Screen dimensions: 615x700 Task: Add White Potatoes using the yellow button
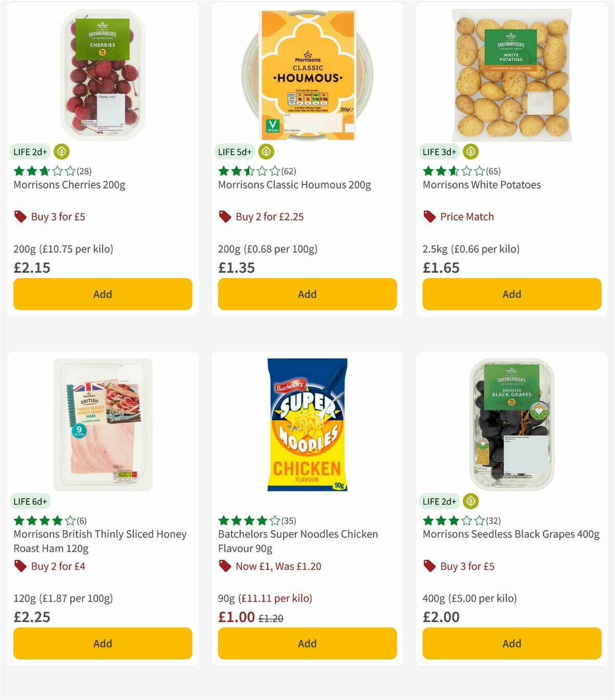pos(511,294)
